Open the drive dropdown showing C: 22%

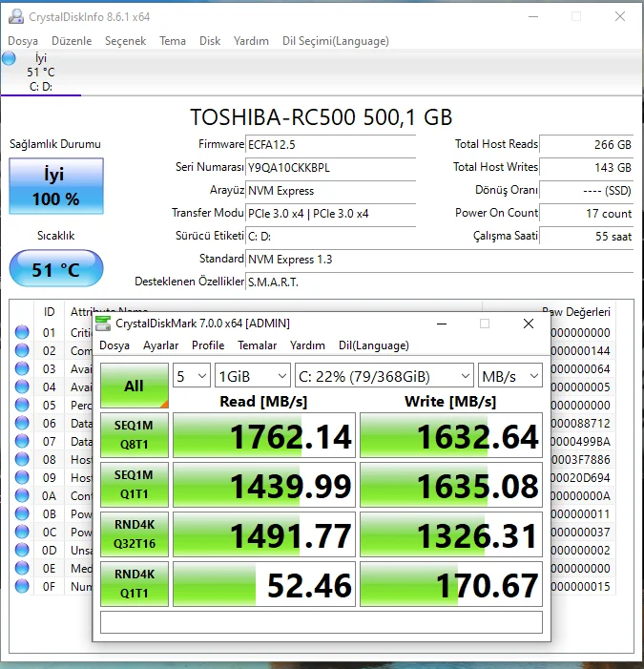pos(384,375)
